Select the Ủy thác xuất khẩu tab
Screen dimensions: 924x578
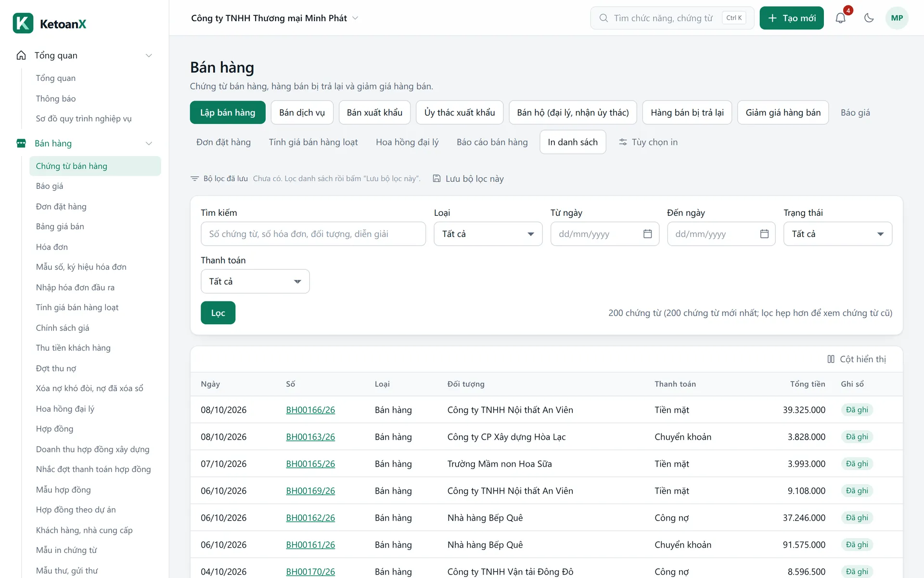click(x=460, y=112)
